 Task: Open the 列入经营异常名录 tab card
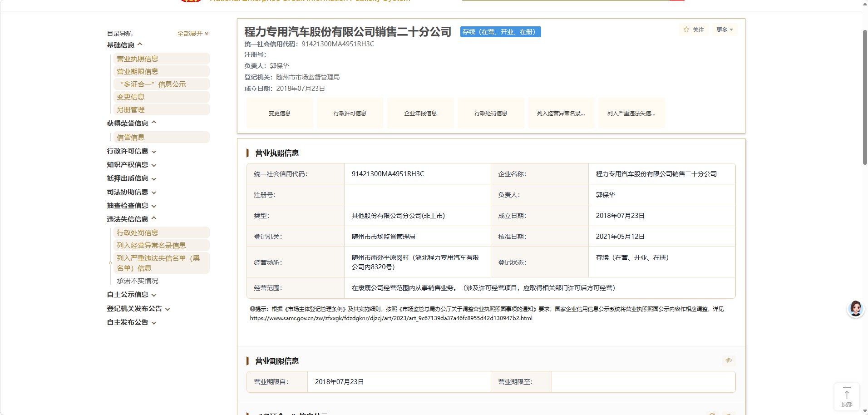click(561, 113)
